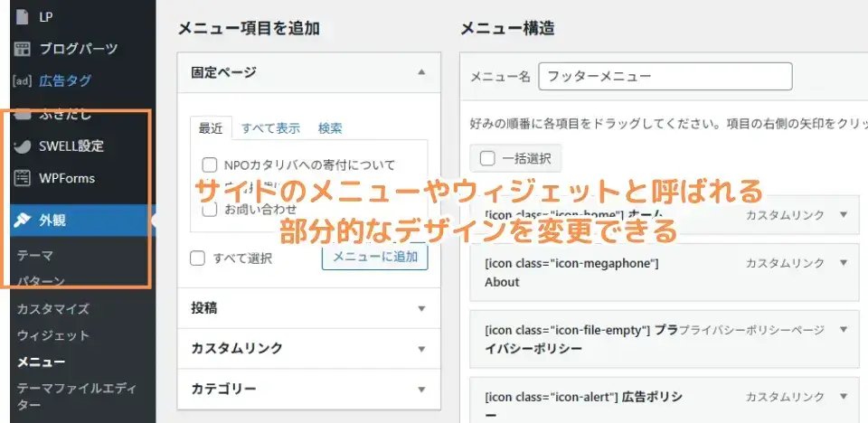This screenshot has height=423, width=868.
Task: Open the メニュー submenu item
Action: point(41,362)
